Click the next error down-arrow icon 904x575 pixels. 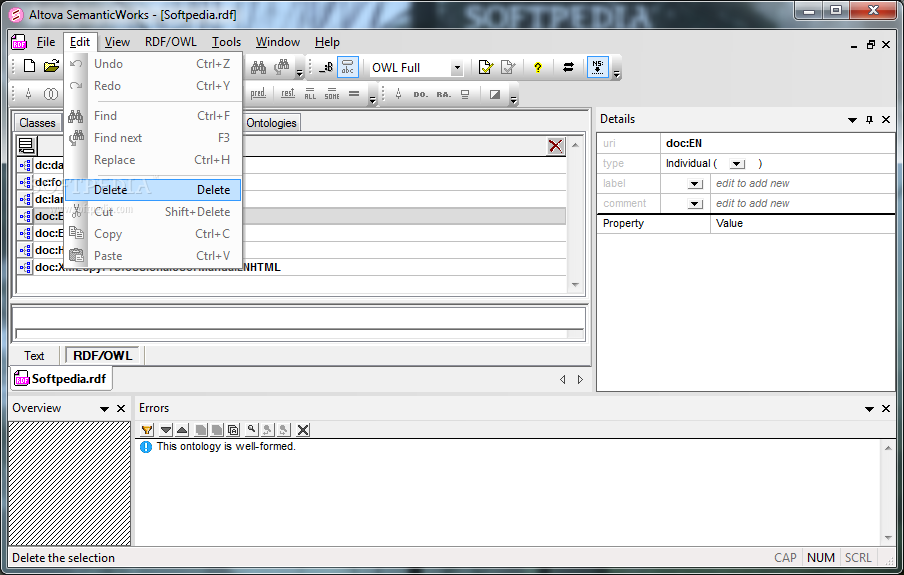tap(166, 430)
